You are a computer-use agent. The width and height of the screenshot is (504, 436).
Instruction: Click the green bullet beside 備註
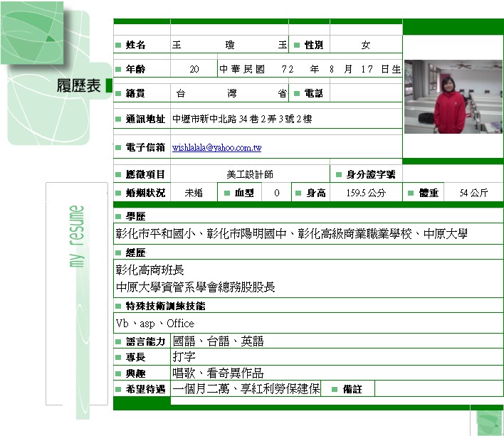point(334,390)
